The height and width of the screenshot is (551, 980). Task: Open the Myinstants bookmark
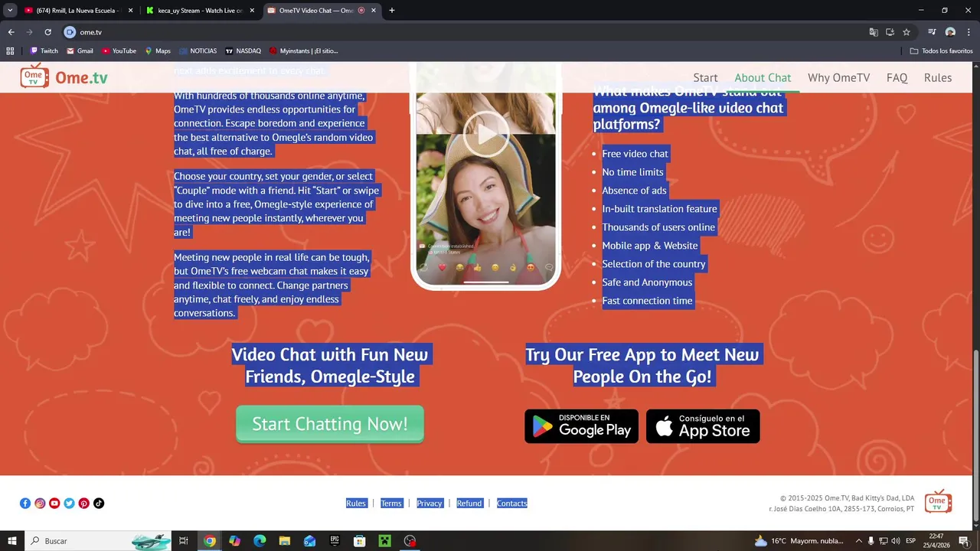point(303,51)
